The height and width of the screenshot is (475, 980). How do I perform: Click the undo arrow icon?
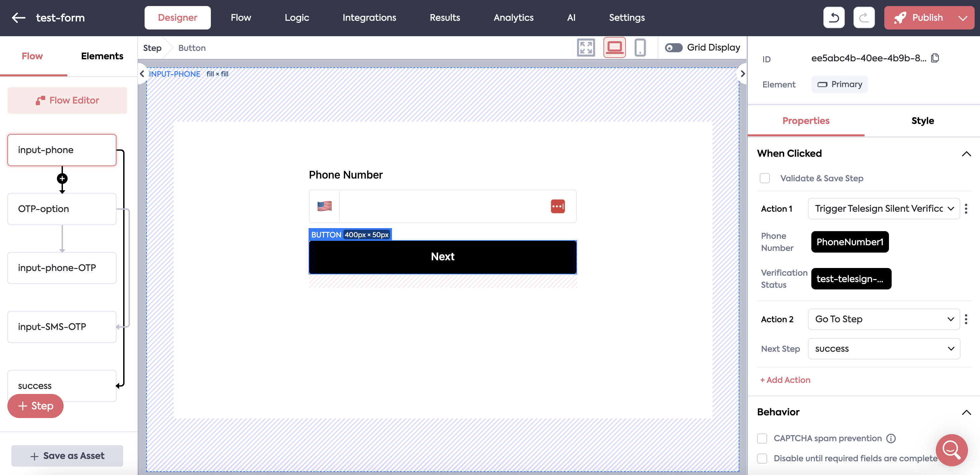pyautogui.click(x=833, y=17)
